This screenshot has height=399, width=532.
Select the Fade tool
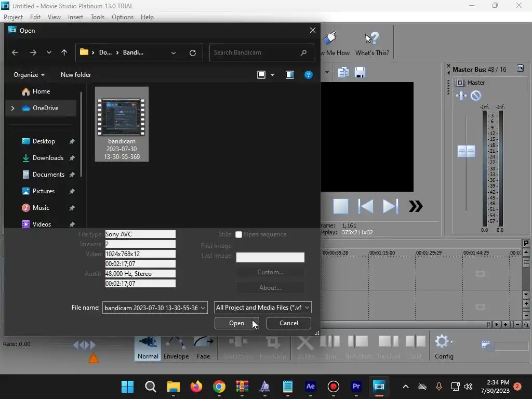(203, 348)
